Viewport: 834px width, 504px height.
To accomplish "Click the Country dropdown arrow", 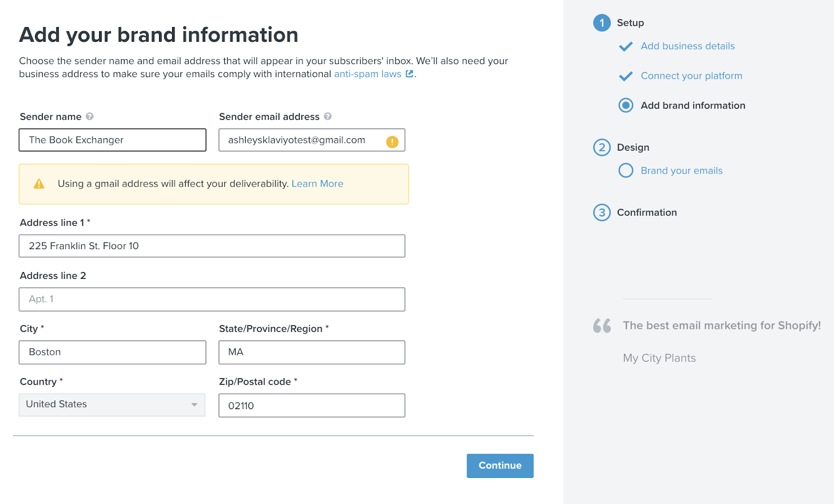I will coord(194,405).
